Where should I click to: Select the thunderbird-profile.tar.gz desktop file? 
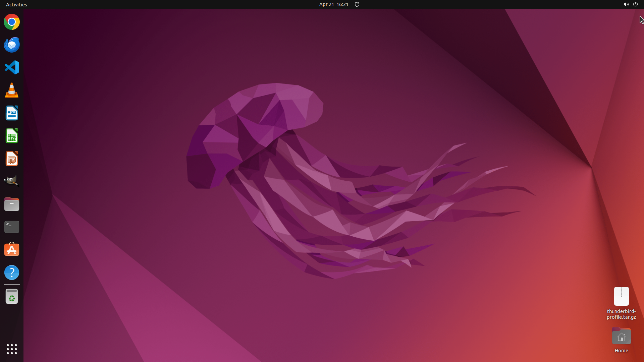pyautogui.click(x=621, y=297)
